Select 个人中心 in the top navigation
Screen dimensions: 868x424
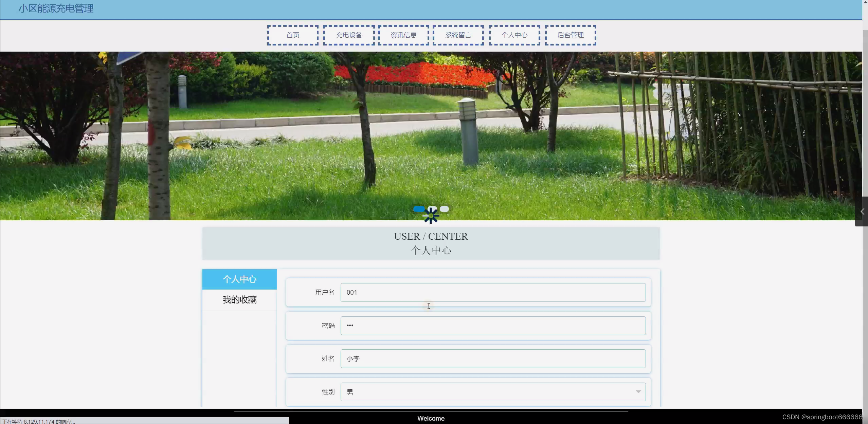click(x=514, y=35)
